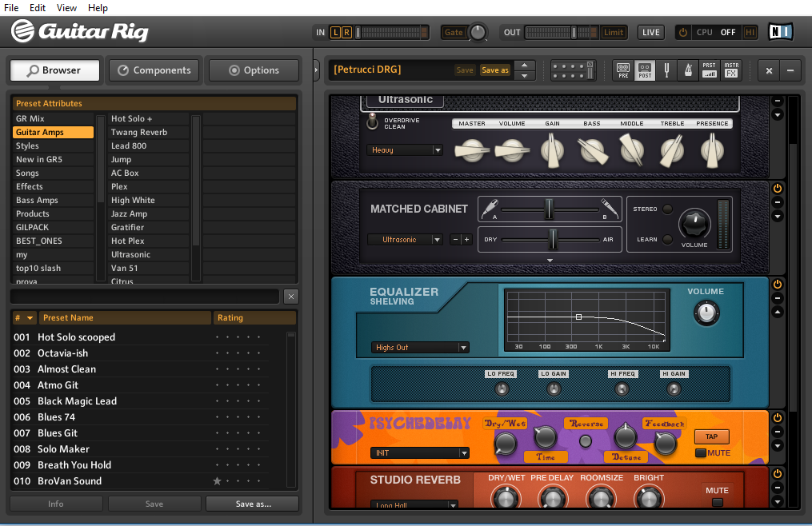The height and width of the screenshot is (526, 812).
Task: Switch to the Options tab
Action: coord(254,70)
